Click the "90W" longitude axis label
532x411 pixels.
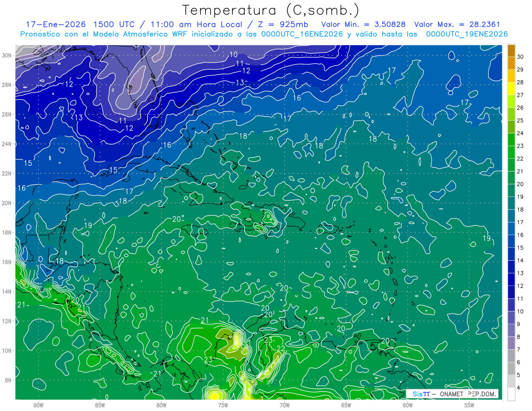pos(39,405)
